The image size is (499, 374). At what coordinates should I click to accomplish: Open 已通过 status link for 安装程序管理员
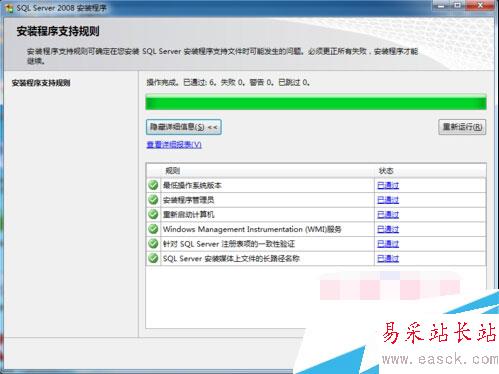click(388, 200)
